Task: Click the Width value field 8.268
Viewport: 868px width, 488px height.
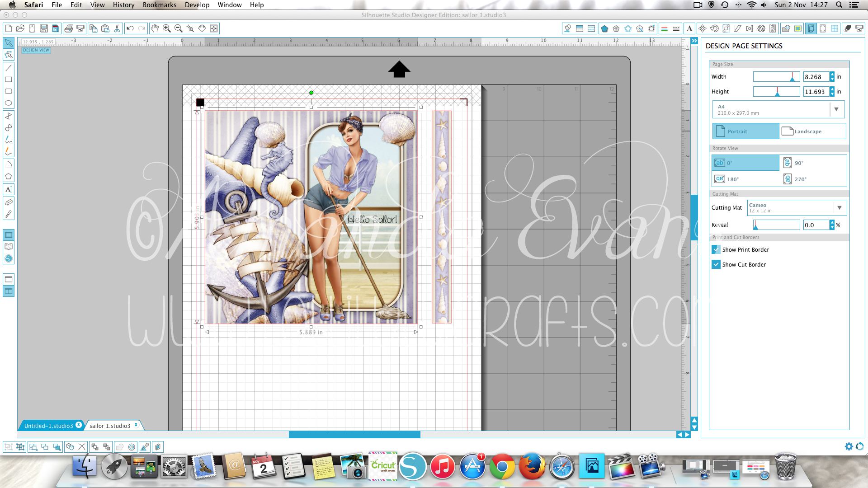Action: pos(816,77)
